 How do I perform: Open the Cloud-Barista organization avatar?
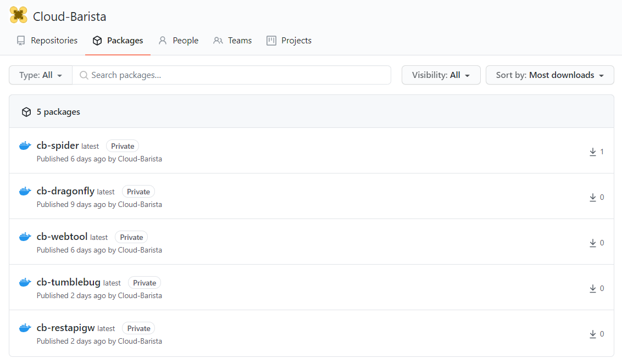pyautogui.click(x=18, y=15)
